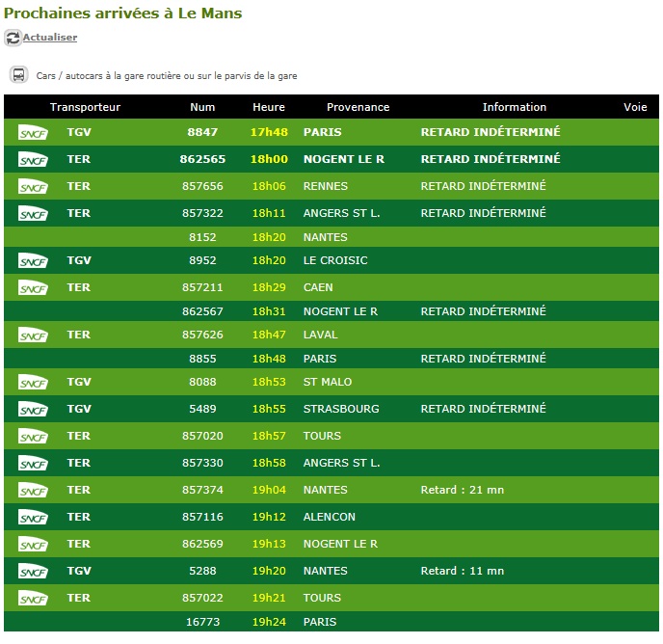
Task: Click arrival time 19h13
Action: pos(269,544)
